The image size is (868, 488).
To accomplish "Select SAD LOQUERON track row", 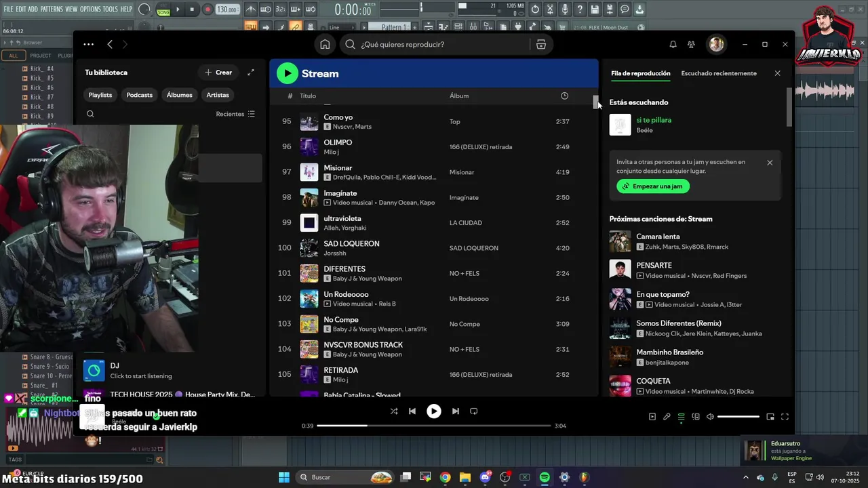I will click(434, 248).
